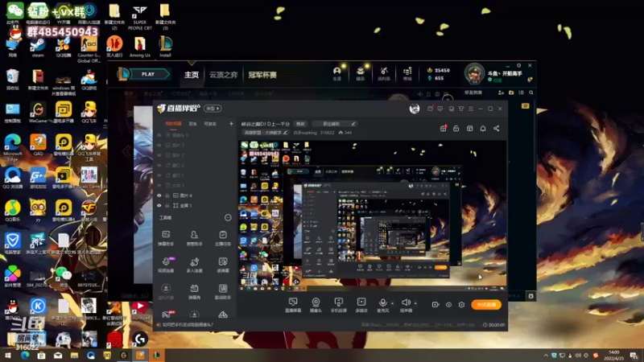
Task: Edit the 英雄联盟 category selector
Action: point(265,133)
